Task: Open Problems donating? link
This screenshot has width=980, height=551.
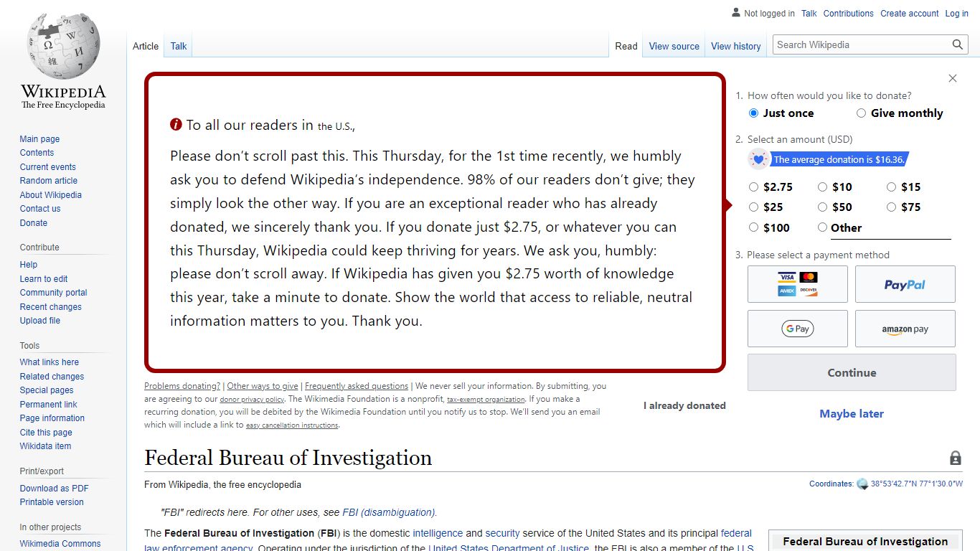Action: point(182,386)
